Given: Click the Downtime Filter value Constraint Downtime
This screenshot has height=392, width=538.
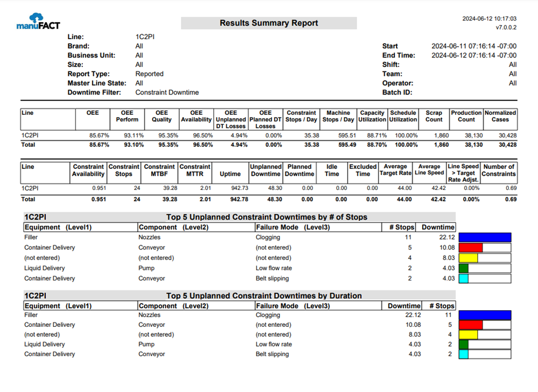Looking at the screenshot, I should pos(167,92).
